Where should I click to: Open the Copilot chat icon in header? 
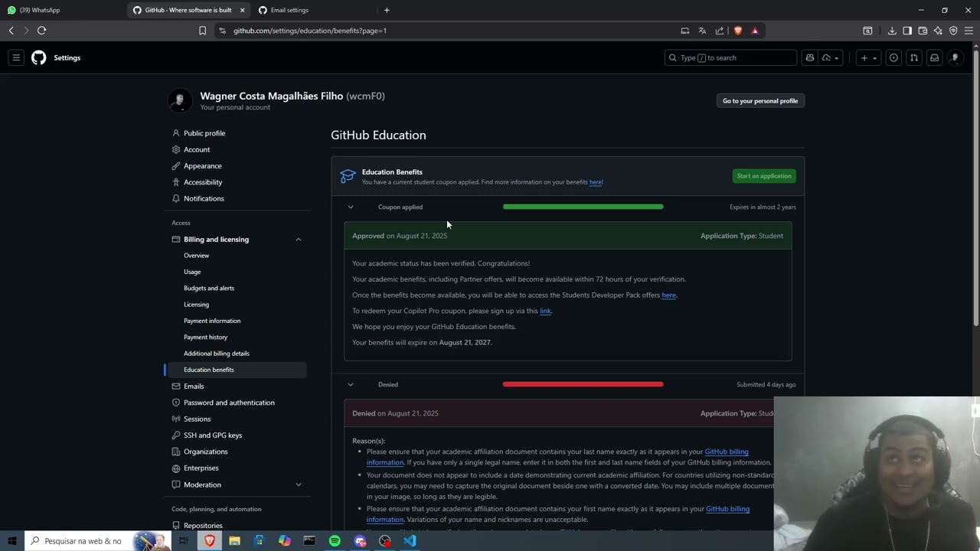tap(809, 57)
